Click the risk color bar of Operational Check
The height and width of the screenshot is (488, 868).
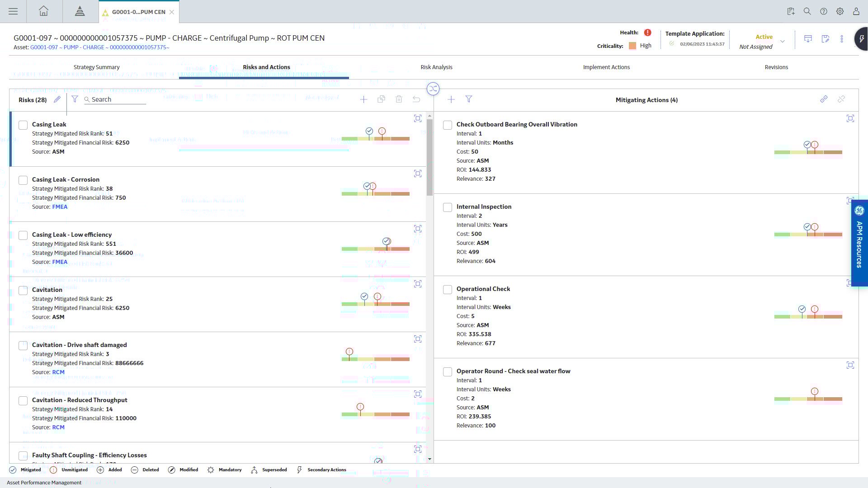click(x=808, y=317)
